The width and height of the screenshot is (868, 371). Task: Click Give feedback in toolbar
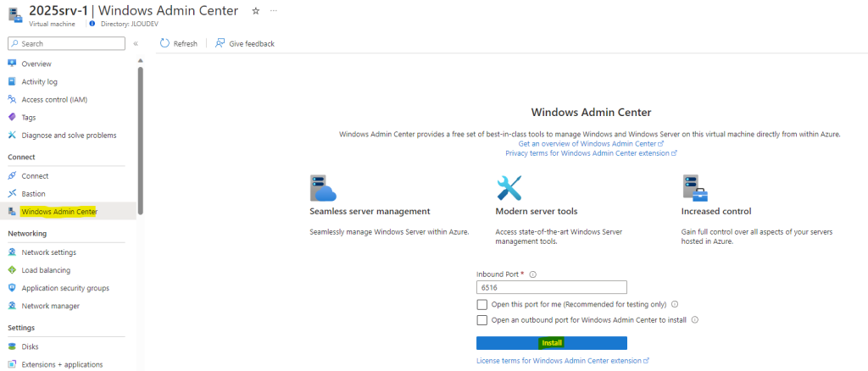pyautogui.click(x=245, y=44)
